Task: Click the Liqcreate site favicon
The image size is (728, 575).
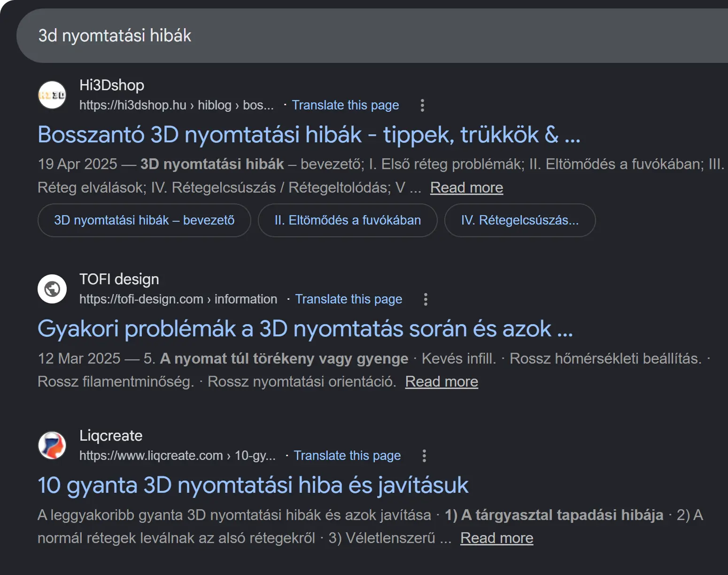Action: pyautogui.click(x=52, y=445)
